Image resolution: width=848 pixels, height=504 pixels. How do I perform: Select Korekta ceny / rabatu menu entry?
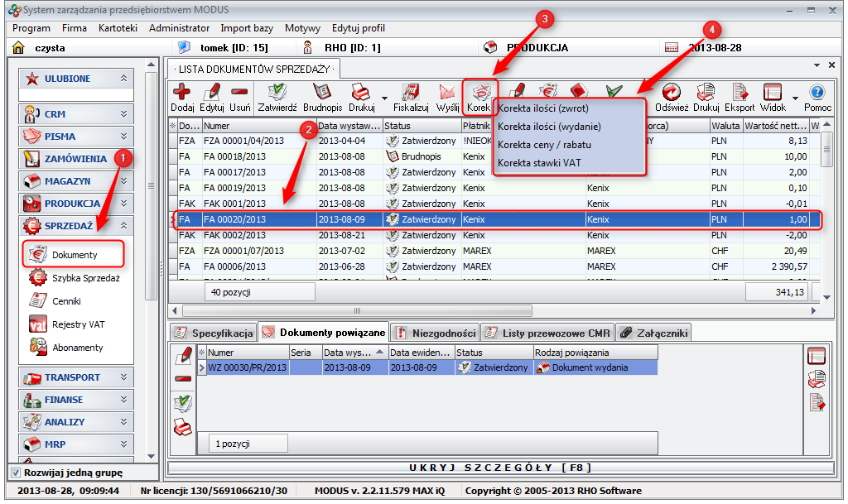[538, 144]
